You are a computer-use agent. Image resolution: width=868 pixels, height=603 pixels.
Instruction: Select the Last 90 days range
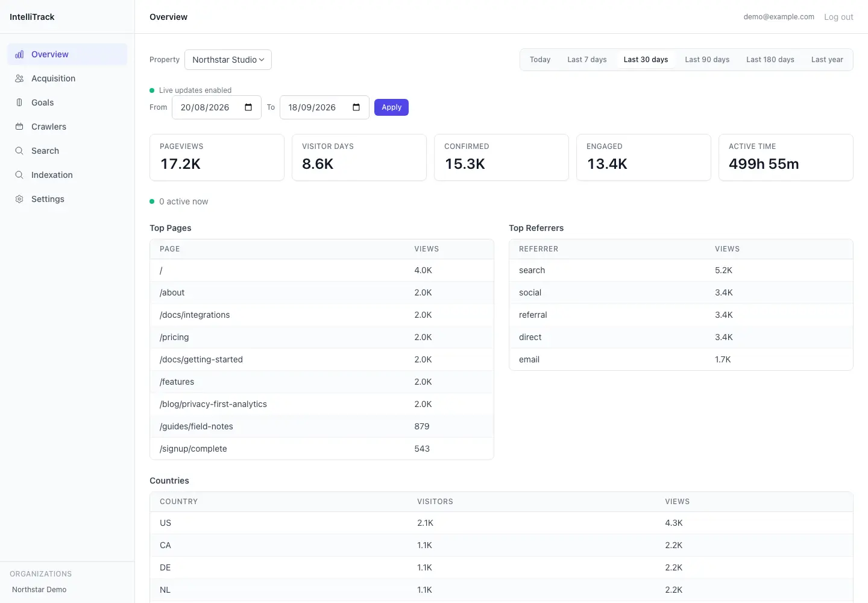pyautogui.click(x=707, y=60)
